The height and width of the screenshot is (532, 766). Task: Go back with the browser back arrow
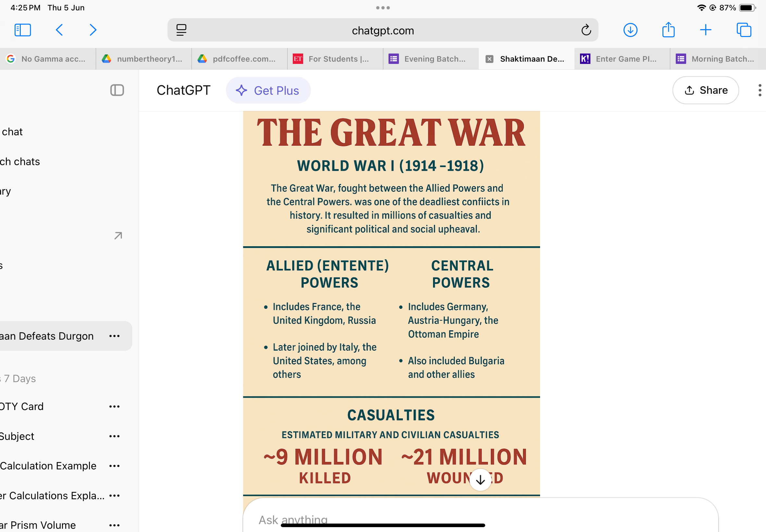[59, 30]
